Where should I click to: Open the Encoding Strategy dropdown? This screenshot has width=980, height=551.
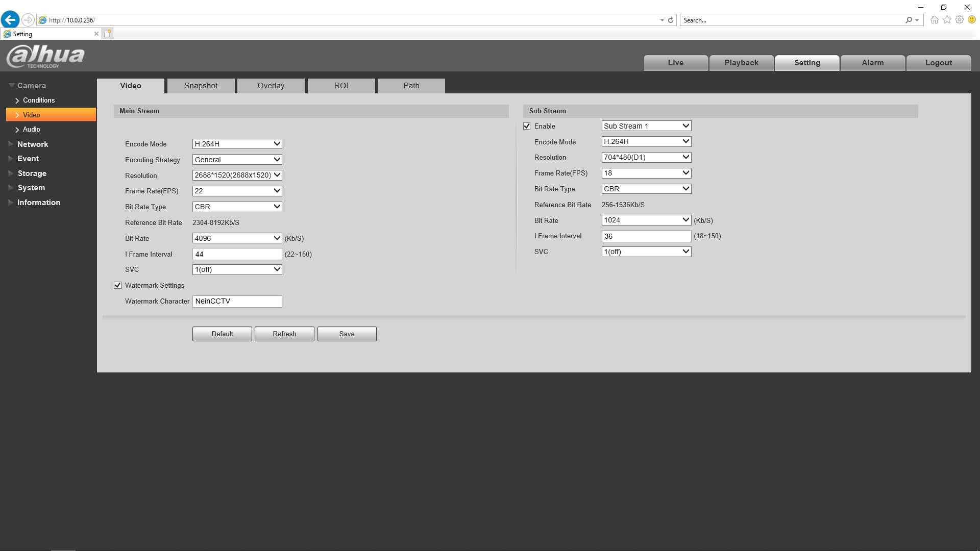(237, 160)
